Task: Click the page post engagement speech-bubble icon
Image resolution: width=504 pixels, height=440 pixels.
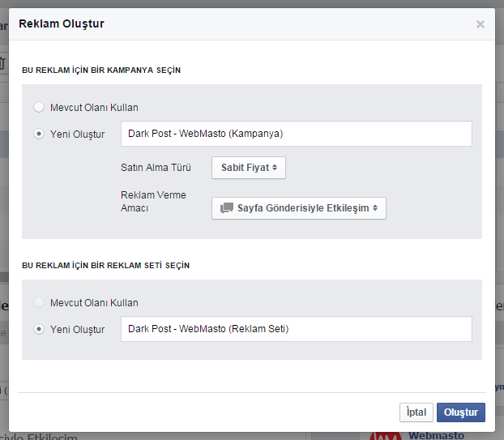Action: [x=227, y=208]
